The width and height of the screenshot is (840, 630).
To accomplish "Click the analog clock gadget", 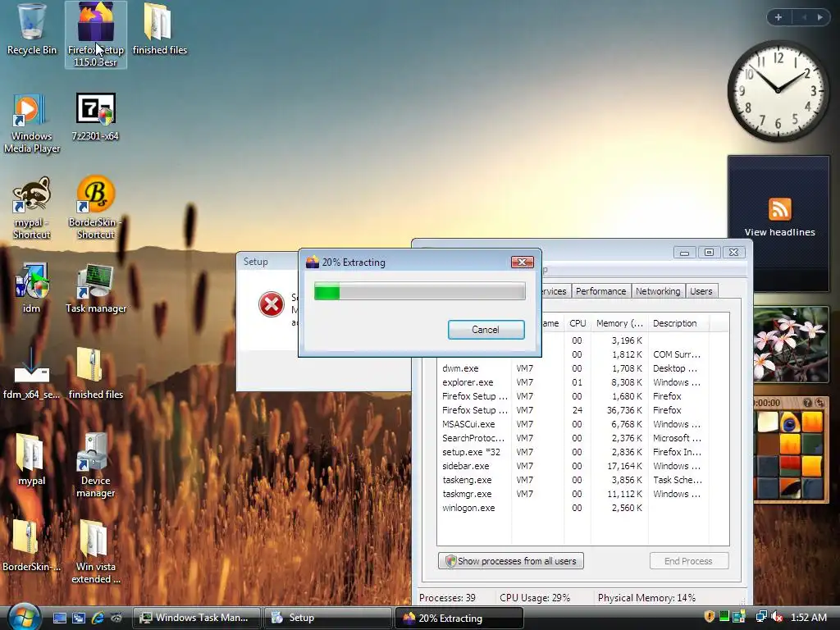I will pos(778,91).
